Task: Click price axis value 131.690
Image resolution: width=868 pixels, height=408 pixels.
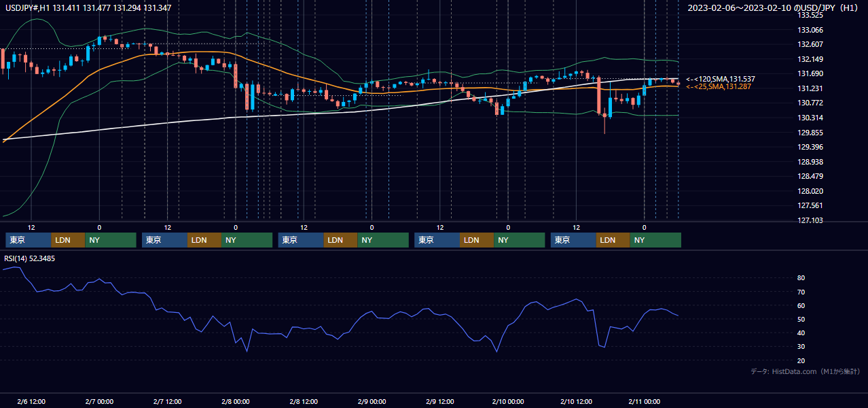Action: coord(810,73)
